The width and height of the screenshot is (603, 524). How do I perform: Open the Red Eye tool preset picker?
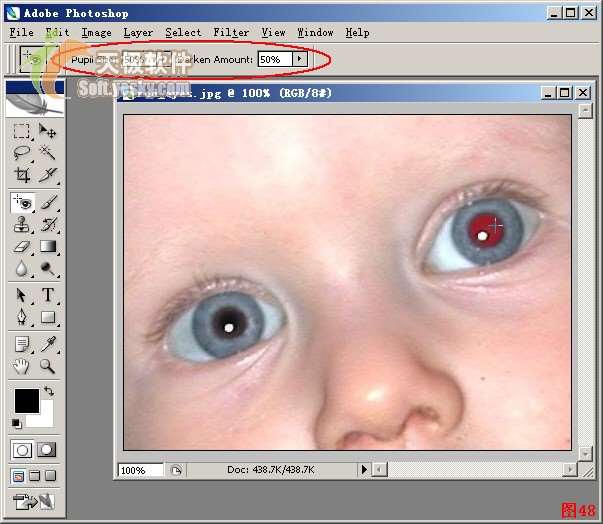[33, 60]
